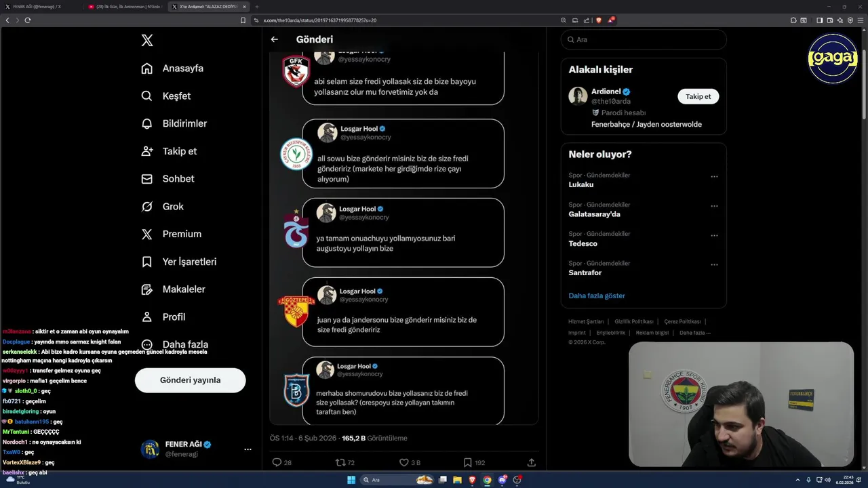Expand system tray hidden icons chevron

click(x=799, y=480)
